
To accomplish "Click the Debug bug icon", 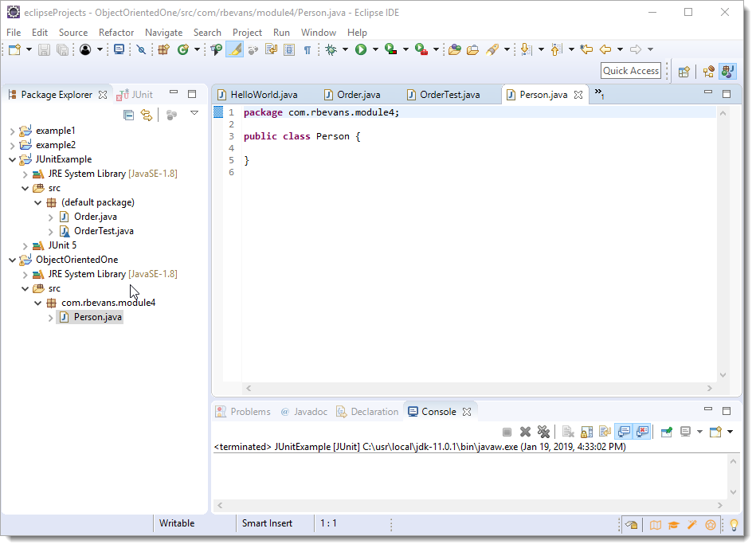I will coord(331,49).
